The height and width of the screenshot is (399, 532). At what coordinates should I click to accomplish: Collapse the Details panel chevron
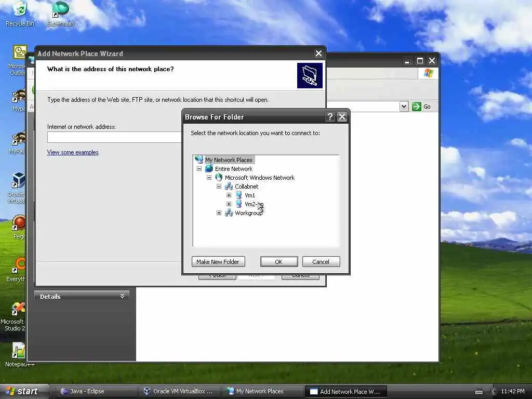122,296
